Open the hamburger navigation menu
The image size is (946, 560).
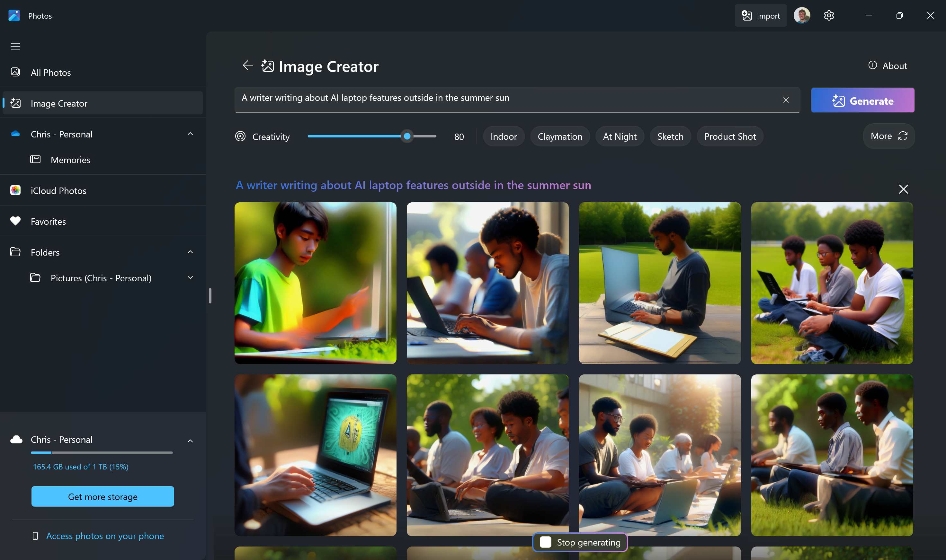(x=15, y=46)
